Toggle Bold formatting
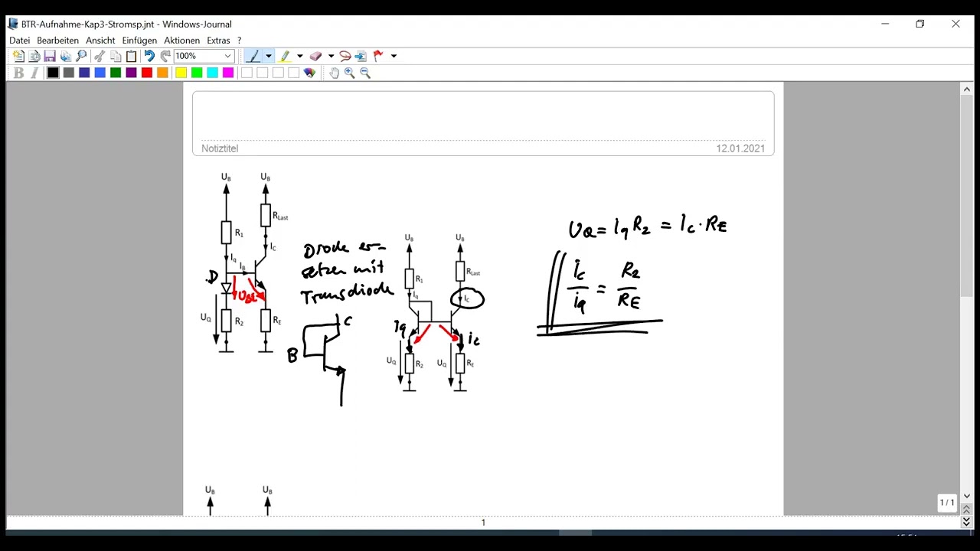The image size is (980, 551). coord(18,73)
